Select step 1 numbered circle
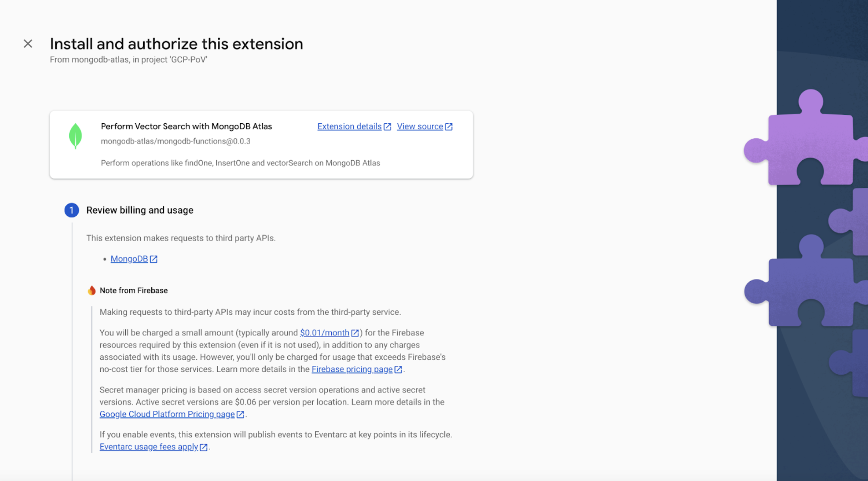The height and width of the screenshot is (481, 868). pos(72,210)
